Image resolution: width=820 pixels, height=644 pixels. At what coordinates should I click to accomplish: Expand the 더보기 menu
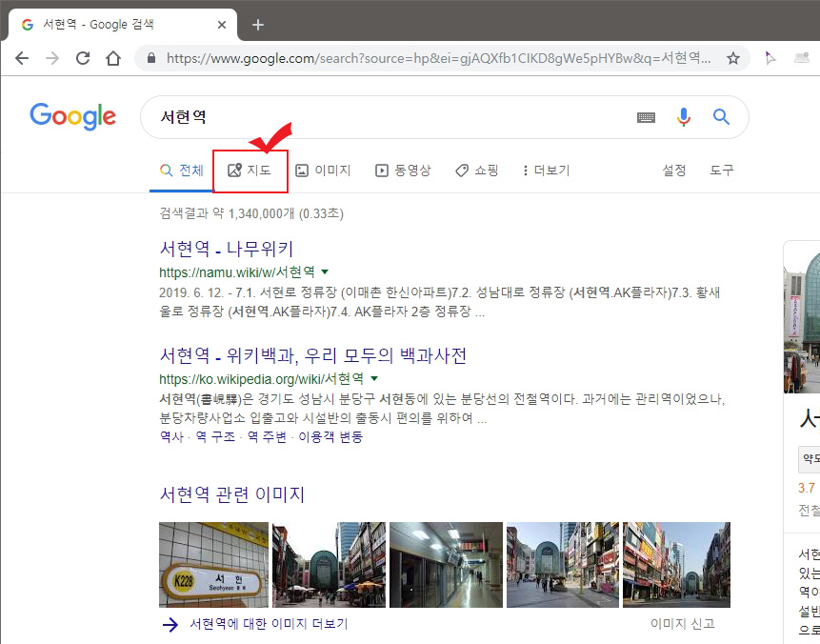tap(546, 171)
